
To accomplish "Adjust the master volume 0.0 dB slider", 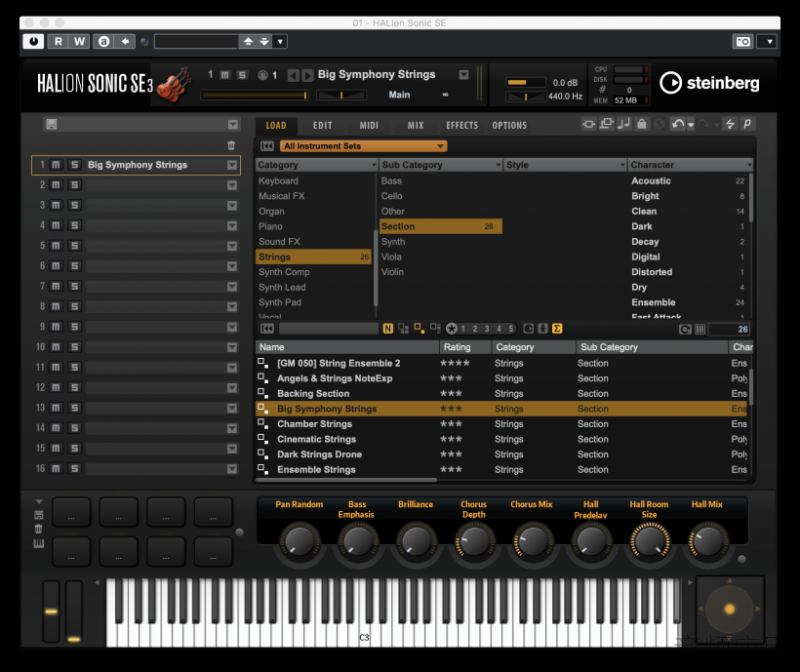I will tap(526, 83).
